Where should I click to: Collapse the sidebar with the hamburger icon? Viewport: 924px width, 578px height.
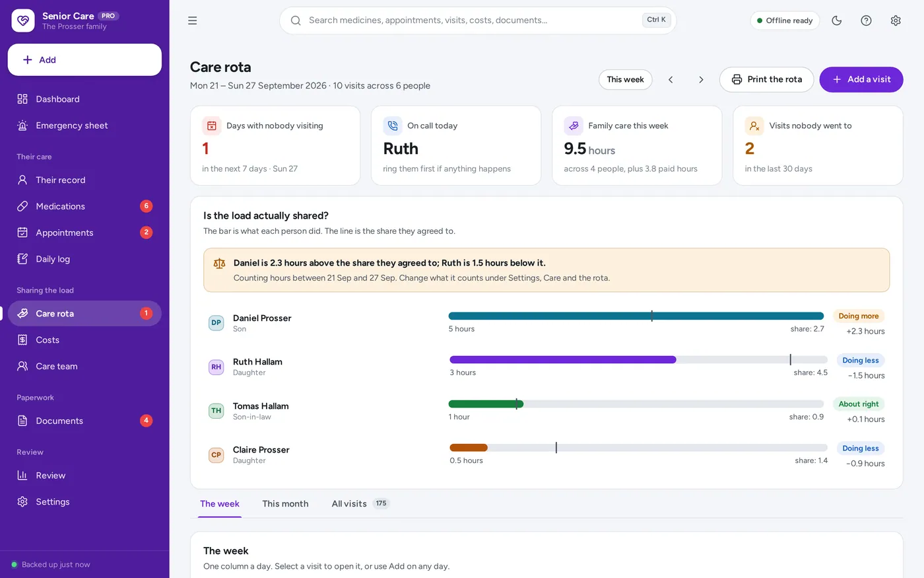click(x=193, y=20)
